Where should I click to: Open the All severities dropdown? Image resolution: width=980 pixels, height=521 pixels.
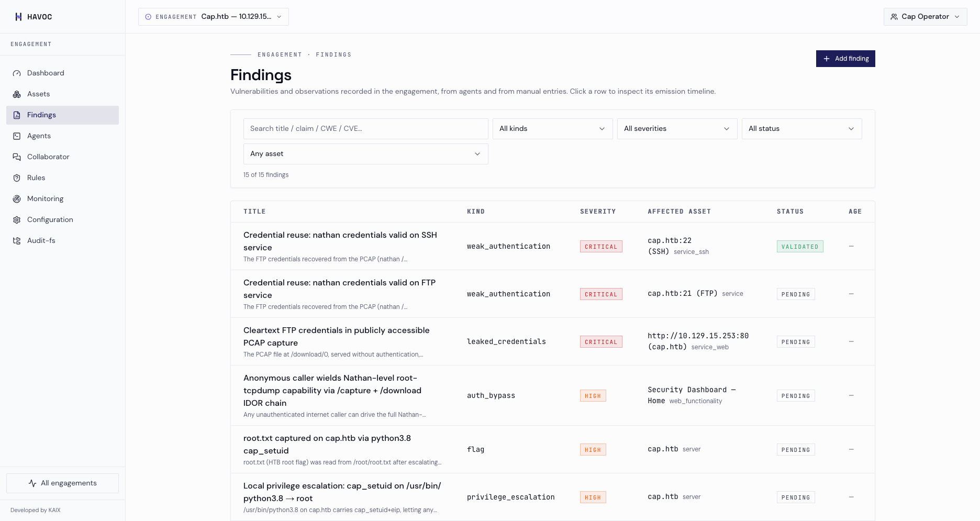(x=677, y=129)
